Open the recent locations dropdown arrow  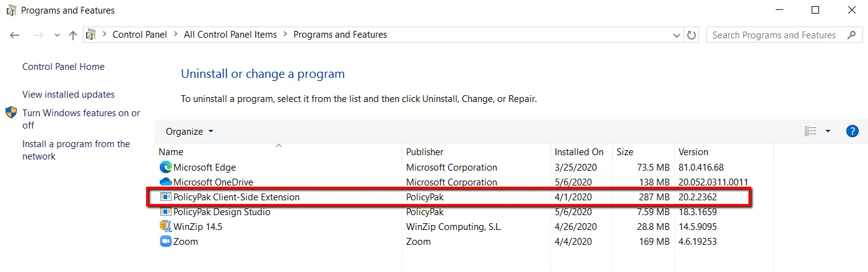[57, 35]
